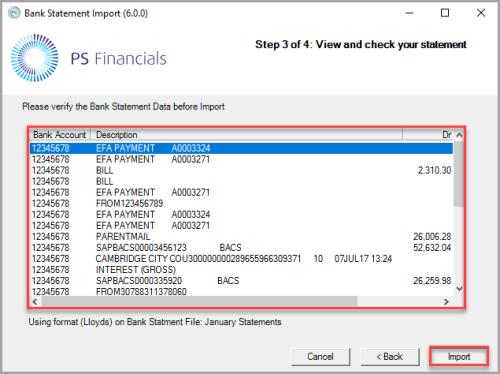Select the INTEREST (GROSS) row
This screenshot has width=500, height=374.
click(x=241, y=269)
